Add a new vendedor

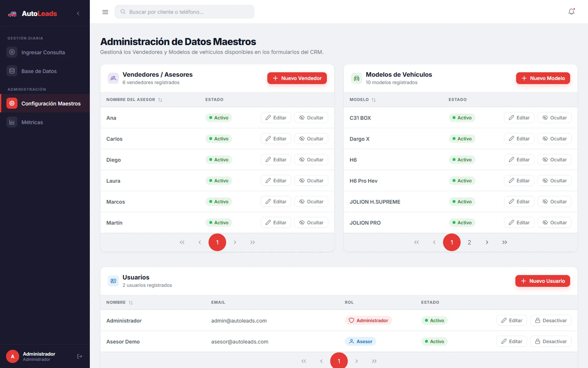[297, 78]
